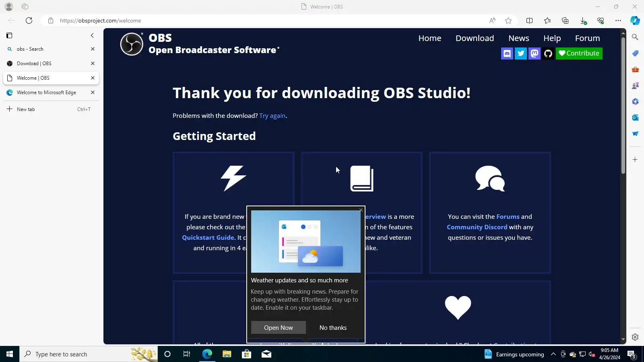Close the Welcome | OBS tab
This screenshot has height=362, width=644.
pyautogui.click(x=93, y=78)
